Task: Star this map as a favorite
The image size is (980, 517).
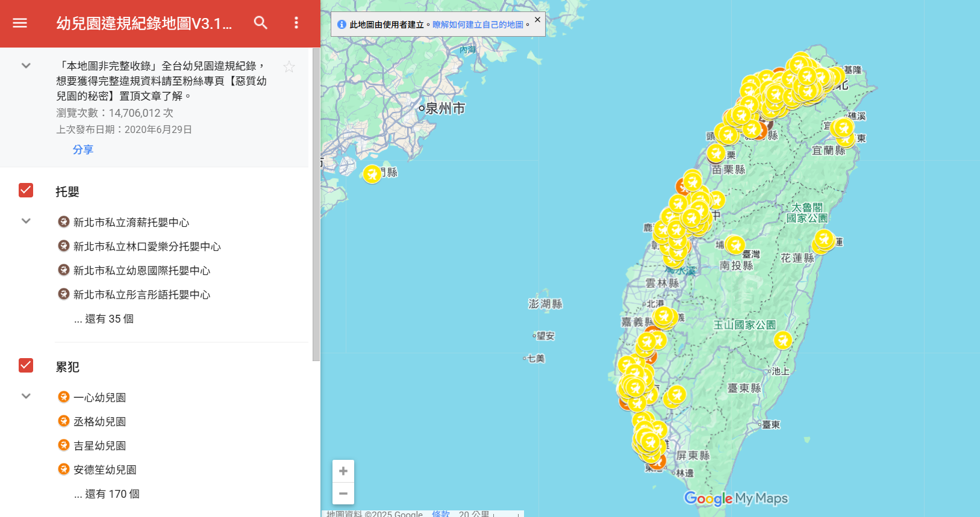Action: tap(289, 67)
